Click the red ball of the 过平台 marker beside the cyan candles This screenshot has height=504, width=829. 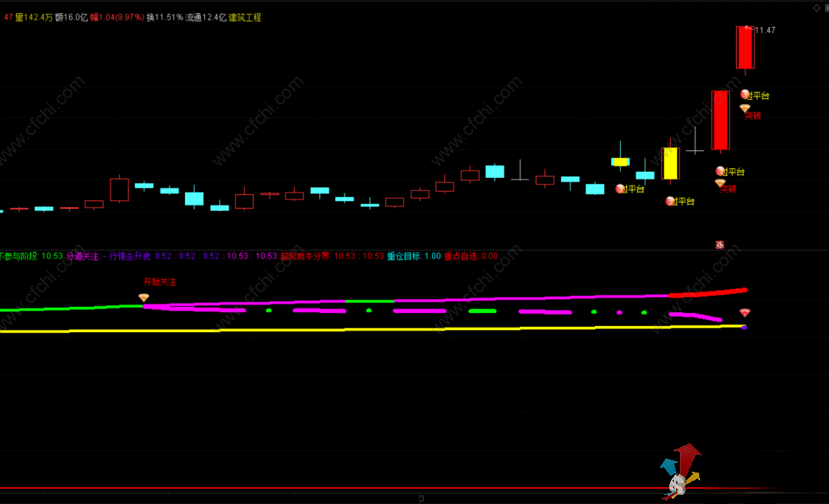click(620, 189)
